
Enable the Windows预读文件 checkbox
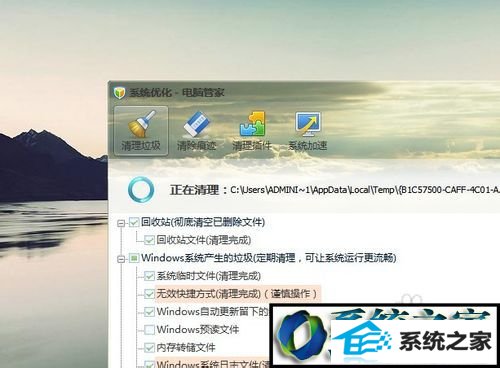click(149, 330)
